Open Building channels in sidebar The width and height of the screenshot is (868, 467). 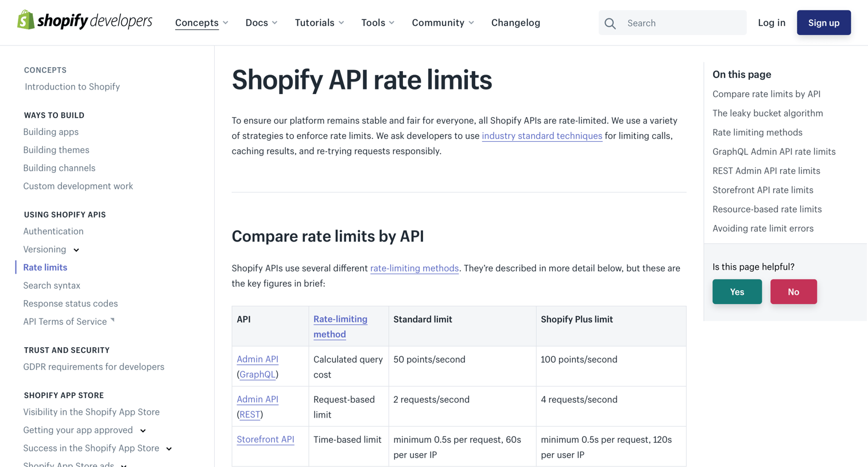click(59, 168)
